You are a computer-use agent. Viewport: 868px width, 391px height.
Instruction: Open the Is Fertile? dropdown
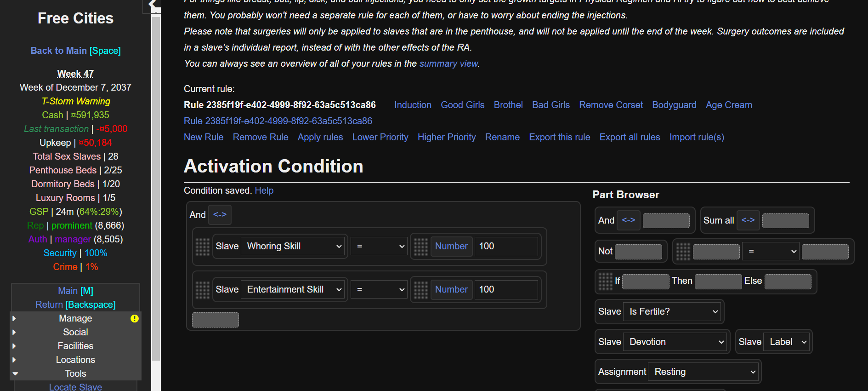point(673,312)
